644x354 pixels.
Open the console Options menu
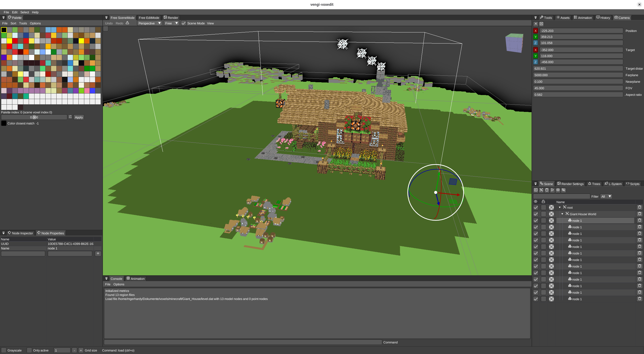[x=119, y=284]
